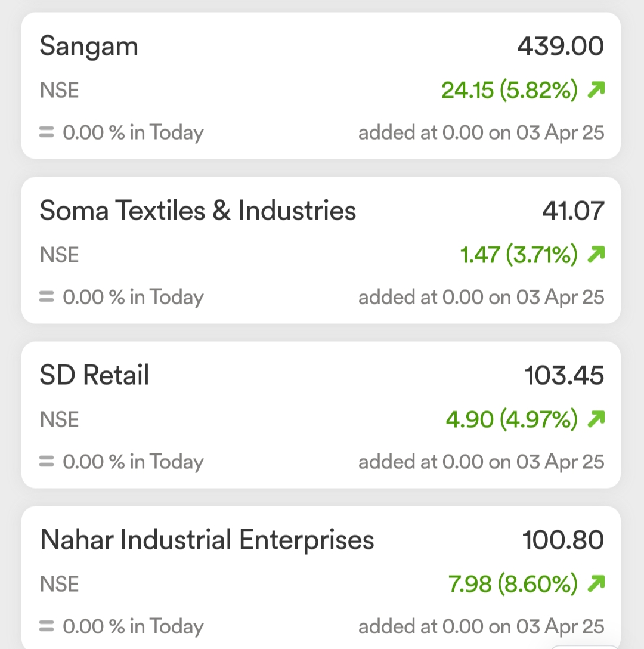
Task: Click the green up-arrow beside SD Retail
Action: point(596,419)
